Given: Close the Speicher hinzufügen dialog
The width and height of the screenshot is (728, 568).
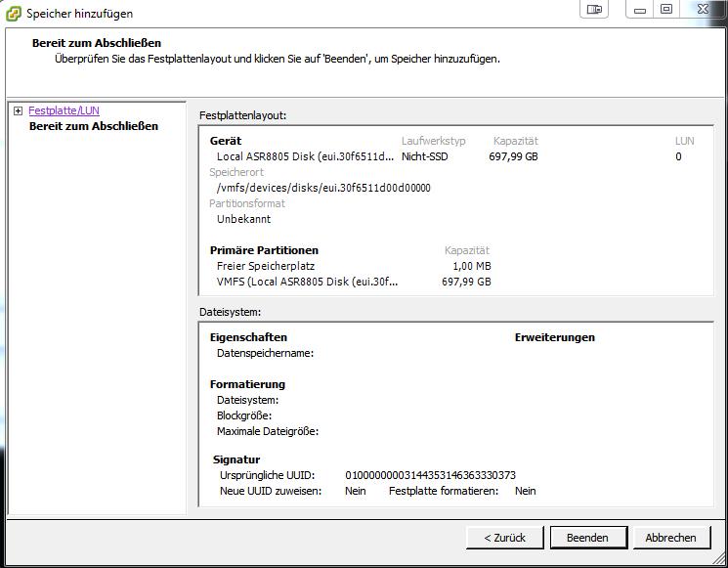Looking at the screenshot, I should click(703, 10).
